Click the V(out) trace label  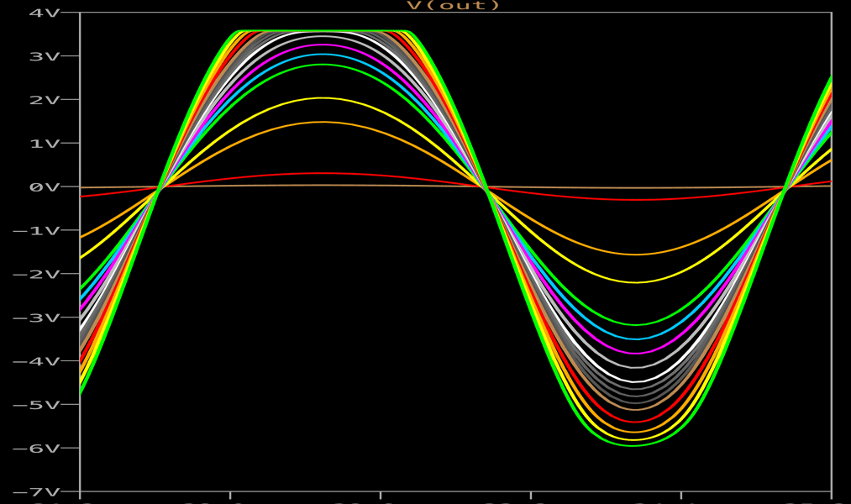453,6
